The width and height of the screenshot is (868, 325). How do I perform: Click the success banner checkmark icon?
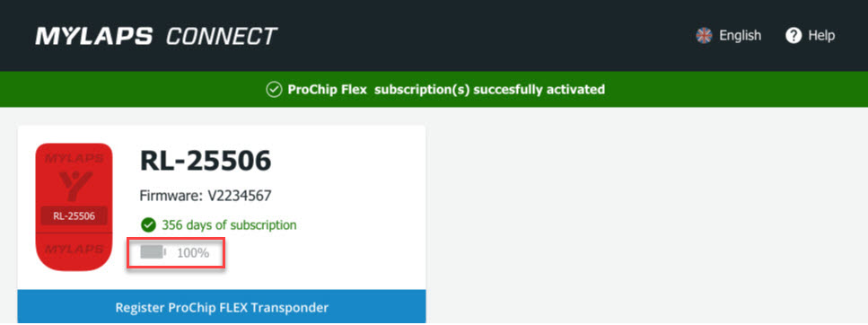[274, 89]
